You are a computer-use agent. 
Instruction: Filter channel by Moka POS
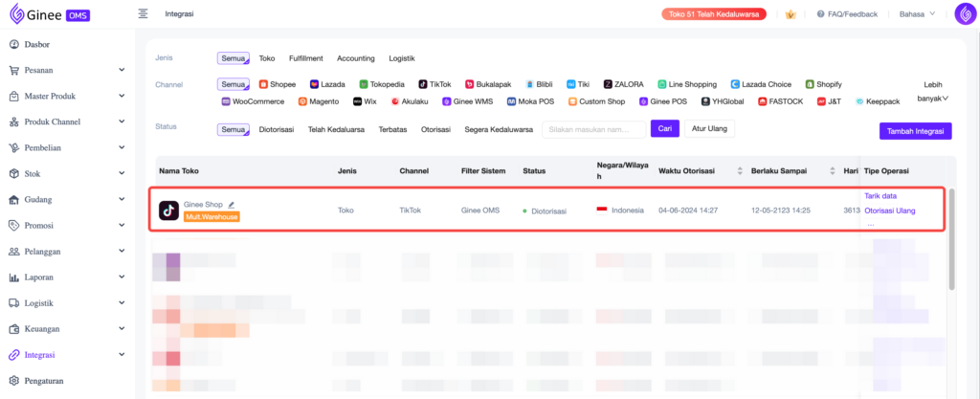pos(531,101)
